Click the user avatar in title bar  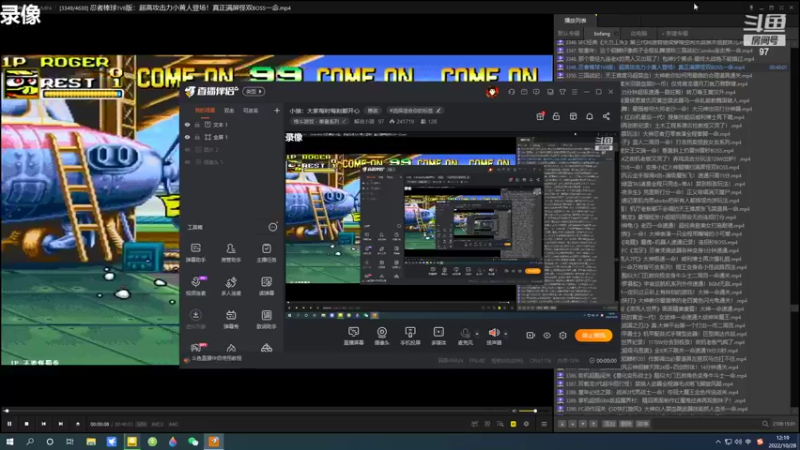tap(492, 92)
